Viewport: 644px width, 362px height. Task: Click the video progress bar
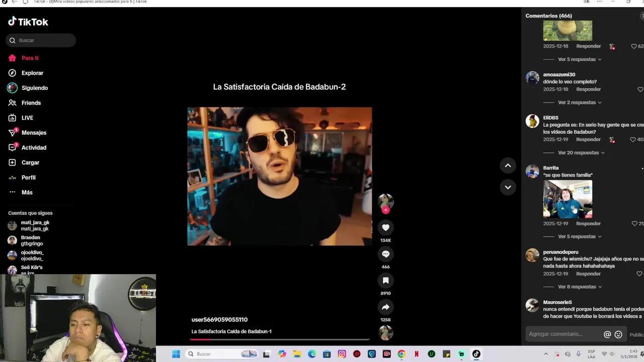tap(280, 339)
